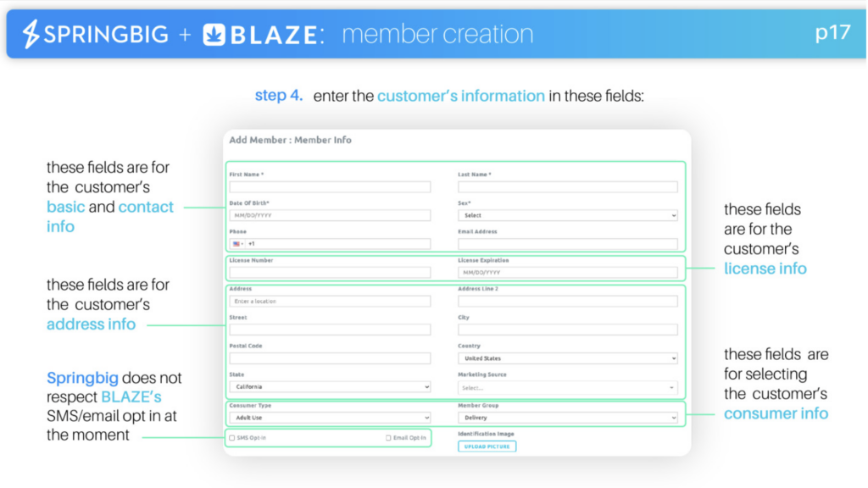Screen dimensions: 868x488
Task: Click the US flag country code selector
Action: coord(238,244)
